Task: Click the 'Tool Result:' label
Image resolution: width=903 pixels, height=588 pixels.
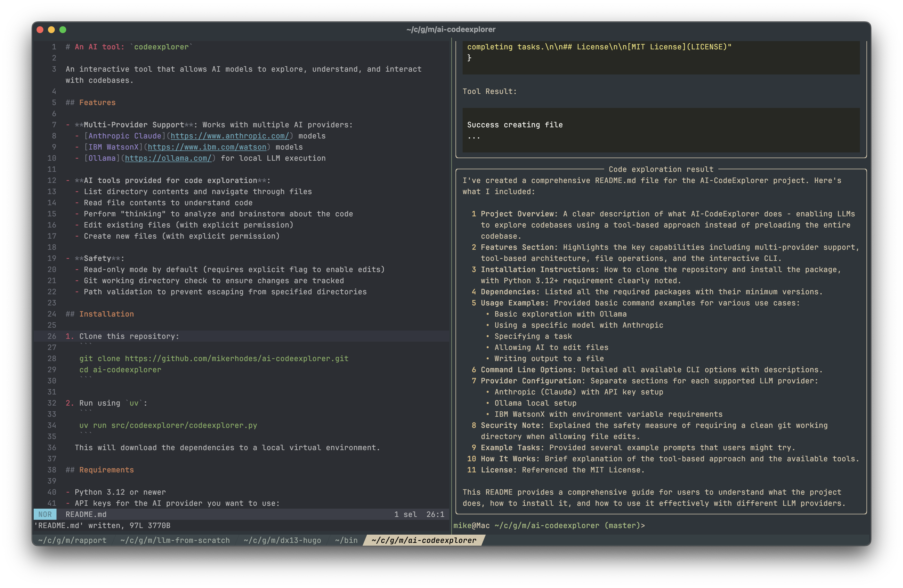Action: click(x=489, y=91)
